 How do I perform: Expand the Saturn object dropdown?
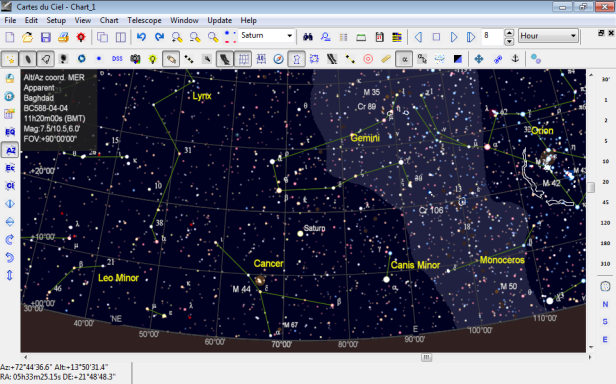click(x=290, y=36)
